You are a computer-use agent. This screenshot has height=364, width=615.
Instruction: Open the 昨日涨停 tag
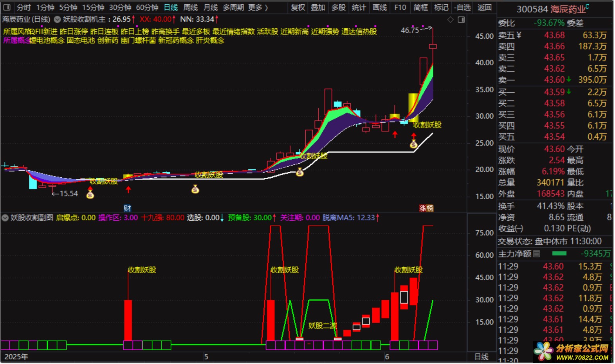tap(74, 31)
